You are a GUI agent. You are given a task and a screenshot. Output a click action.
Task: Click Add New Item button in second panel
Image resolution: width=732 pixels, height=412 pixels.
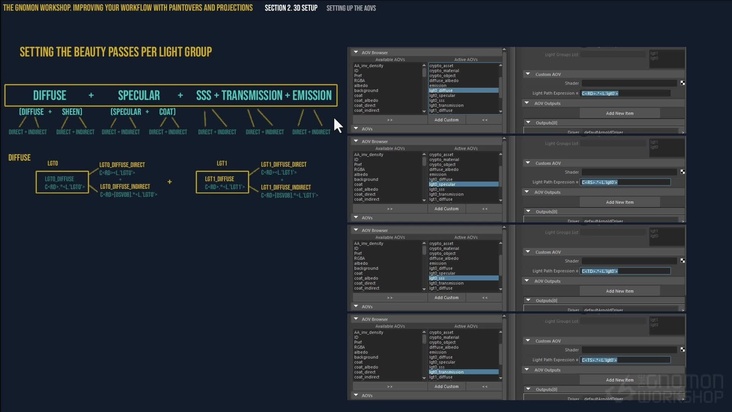(619, 203)
